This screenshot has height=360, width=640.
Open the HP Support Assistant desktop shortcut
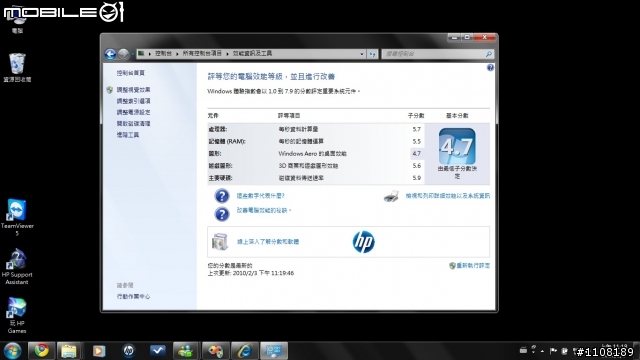pos(17,267)
